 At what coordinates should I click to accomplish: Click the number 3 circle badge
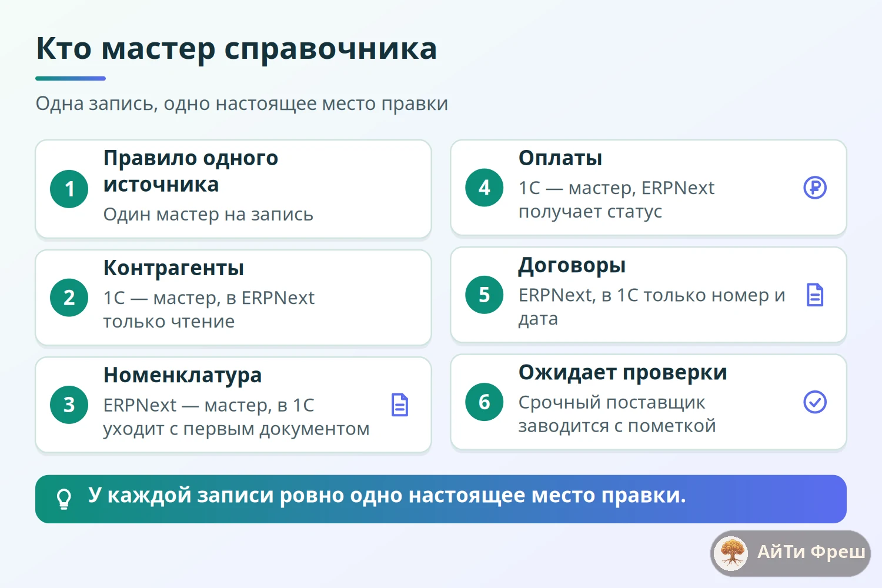[x=69, y=405]
